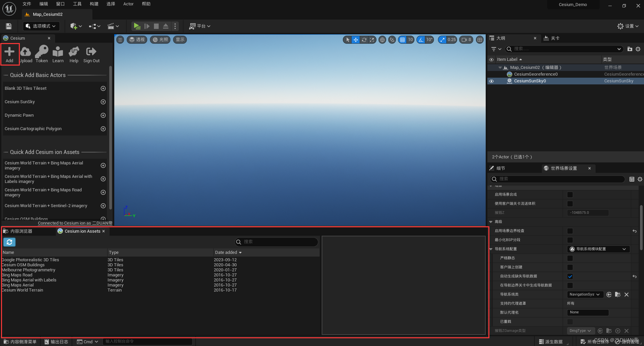Image resolution: width=644 pixels, height=346 pixels.
Task: Enable the 启用场景合成 checkbox
Action: pyautogui.click(x=570, y=195)
